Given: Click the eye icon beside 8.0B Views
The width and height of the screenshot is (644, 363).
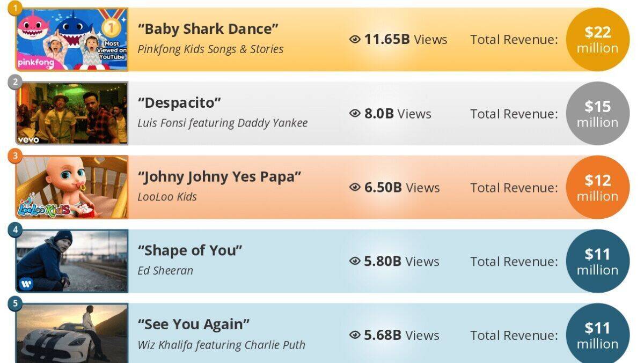Looking at the screenshot, I should click(x=354, y=113).
